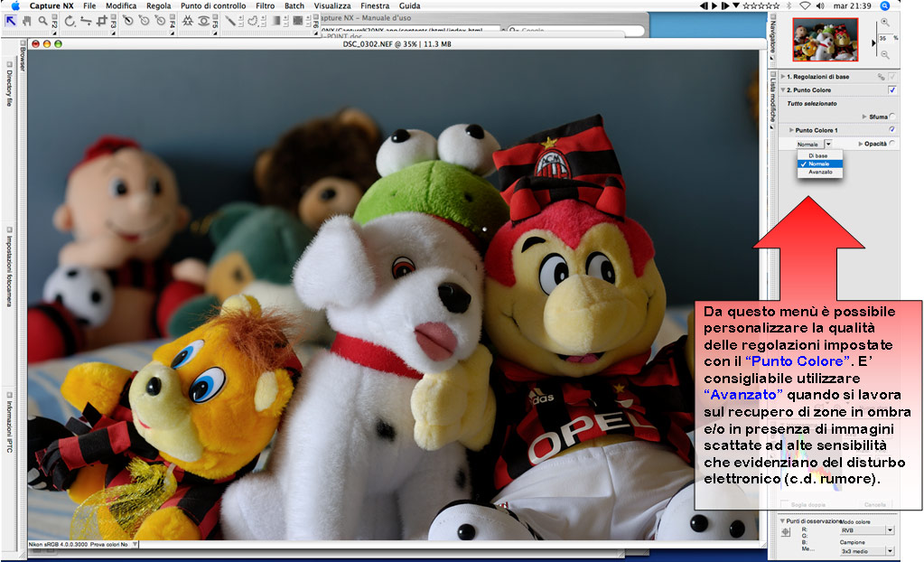Select the Opacità radio button
The height and width of the screenshot is (562, 924).
892,144
